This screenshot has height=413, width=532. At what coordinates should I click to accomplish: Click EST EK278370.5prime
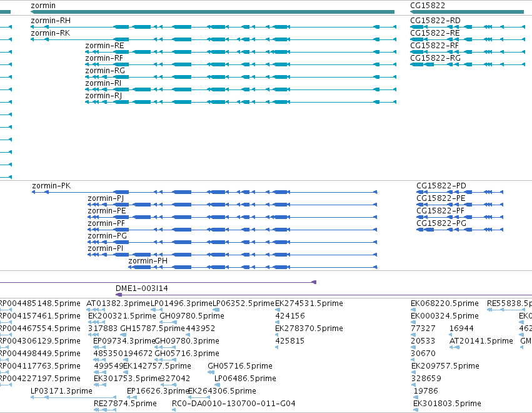309,329
